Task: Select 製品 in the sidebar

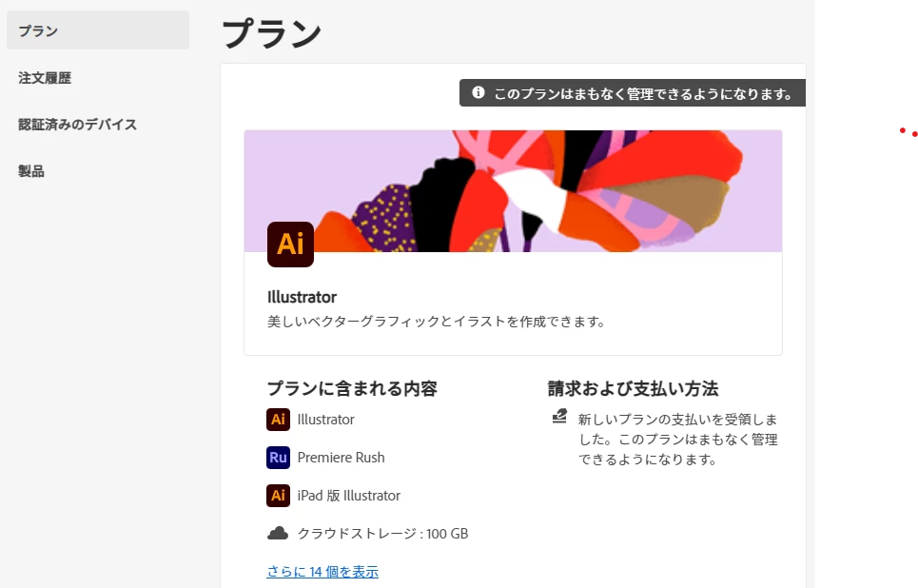Action: [x=31, y=171]
